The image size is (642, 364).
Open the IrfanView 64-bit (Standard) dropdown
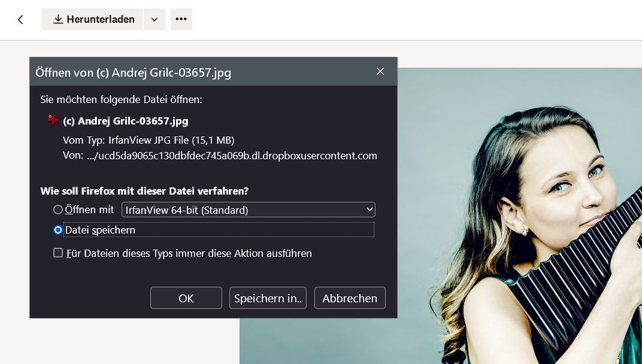coord(248,210)
